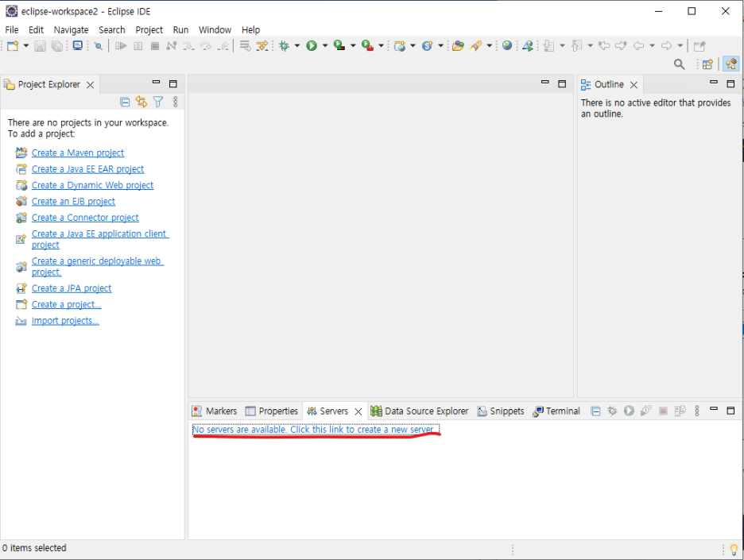Viewport: 744px width, 560px height.
Task: Open the Project Explorer view menu dots
Action: click(176, 102)
